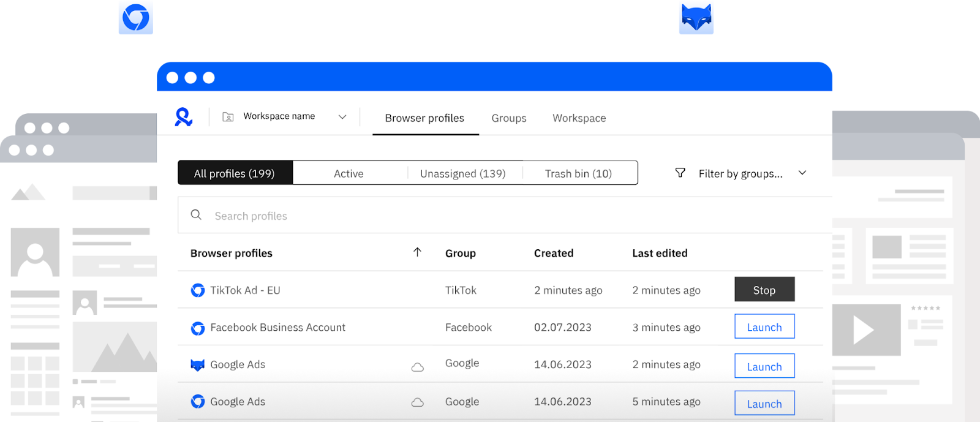The width and height of the screenshot is (980, 422).
Task: Toggle the ascending sort arrow icon
Action: [417, 252]
